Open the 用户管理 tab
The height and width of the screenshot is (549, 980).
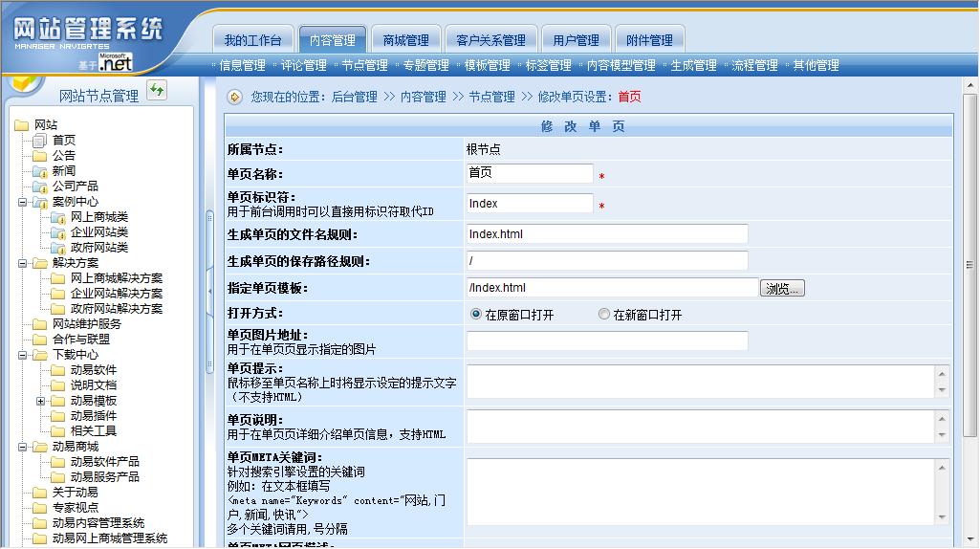pos(576,40)
